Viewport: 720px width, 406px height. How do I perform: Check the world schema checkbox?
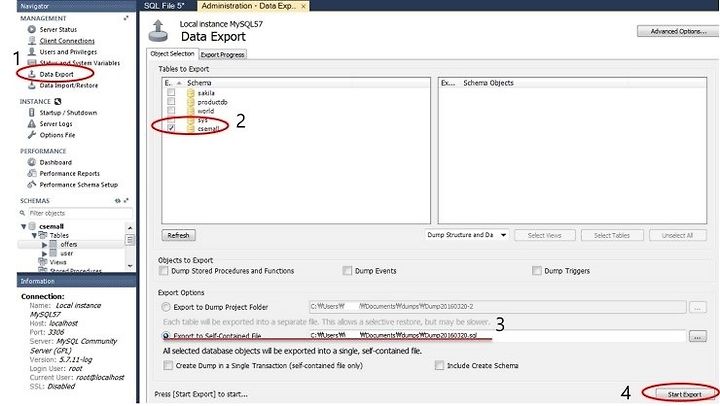tap(171, 111)
